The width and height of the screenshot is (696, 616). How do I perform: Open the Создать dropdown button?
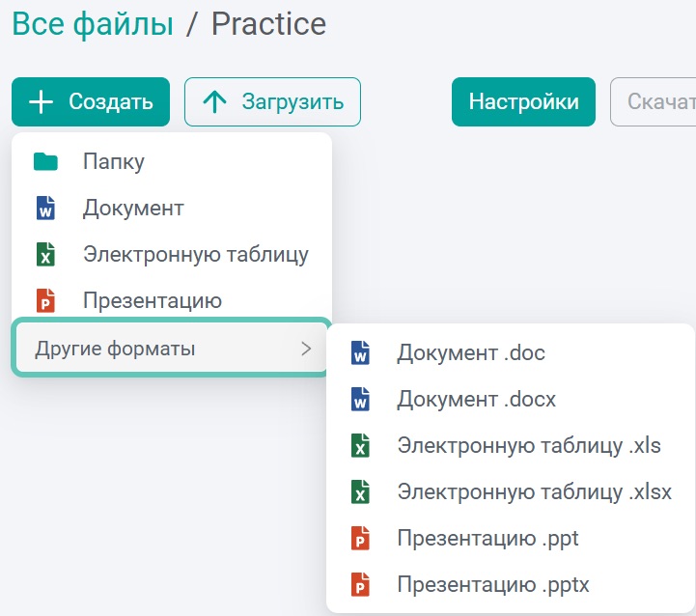coord(91,102)
